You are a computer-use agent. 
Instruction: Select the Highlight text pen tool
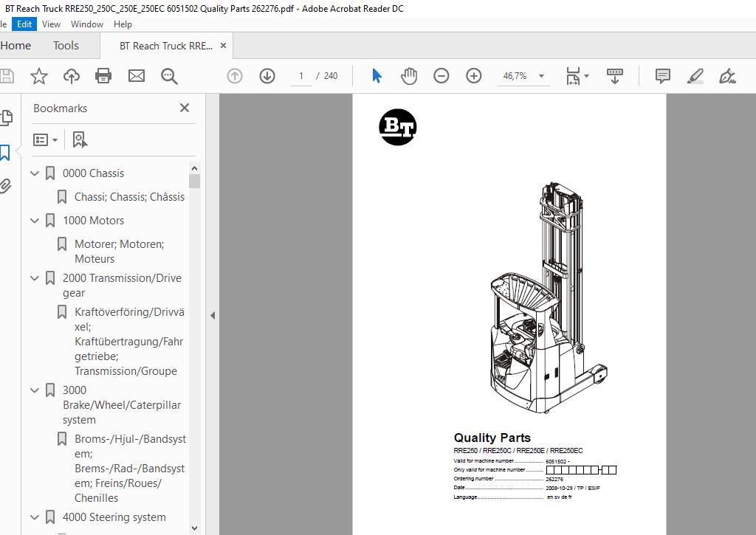pos(695,76)
